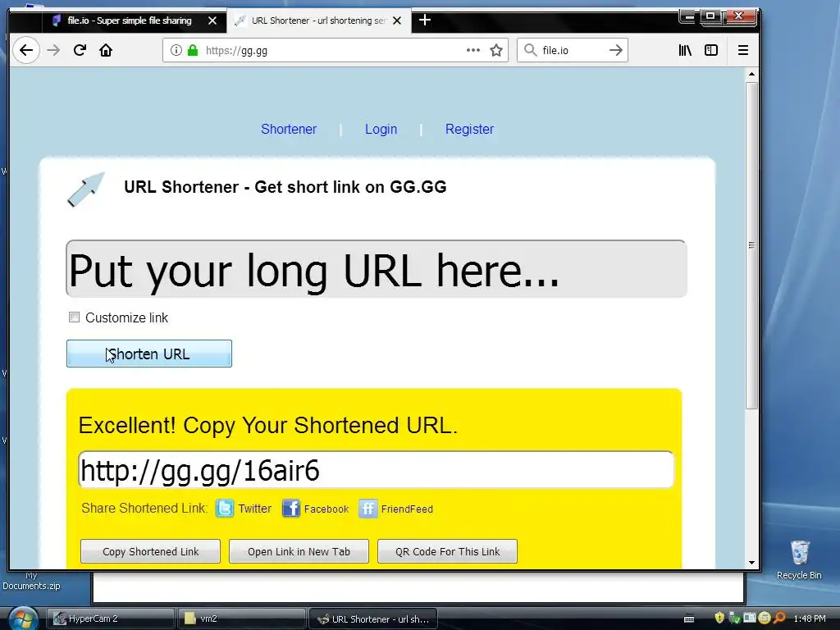Submit the file.io search with the arrow
This screenshot has height=630, width=840.
tap(615, 50)
